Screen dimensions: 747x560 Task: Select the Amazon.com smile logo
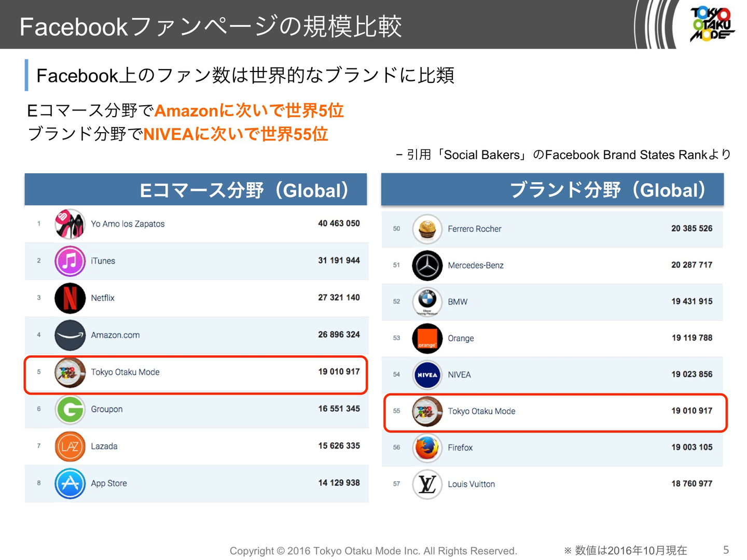70,335
